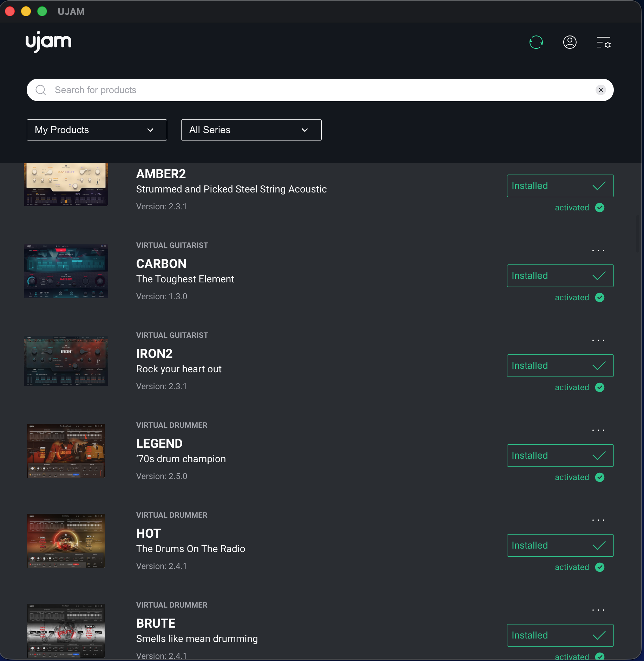Open the three-dot menu for CARBON
The width and height of the screenshot is (644, 661).
tap(598, 250)
